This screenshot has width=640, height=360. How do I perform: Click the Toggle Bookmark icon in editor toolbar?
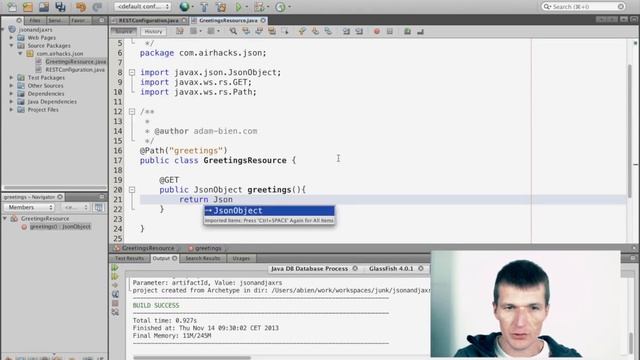pyautogui.click(x=328, y=31)
